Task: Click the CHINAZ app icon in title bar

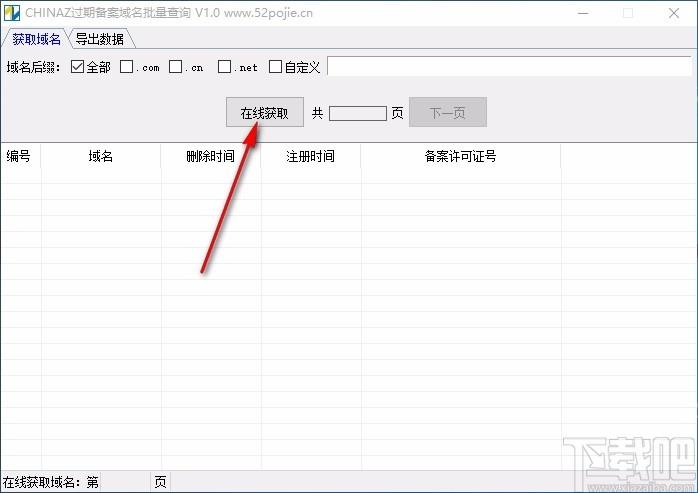Action: tap(12, 13)
